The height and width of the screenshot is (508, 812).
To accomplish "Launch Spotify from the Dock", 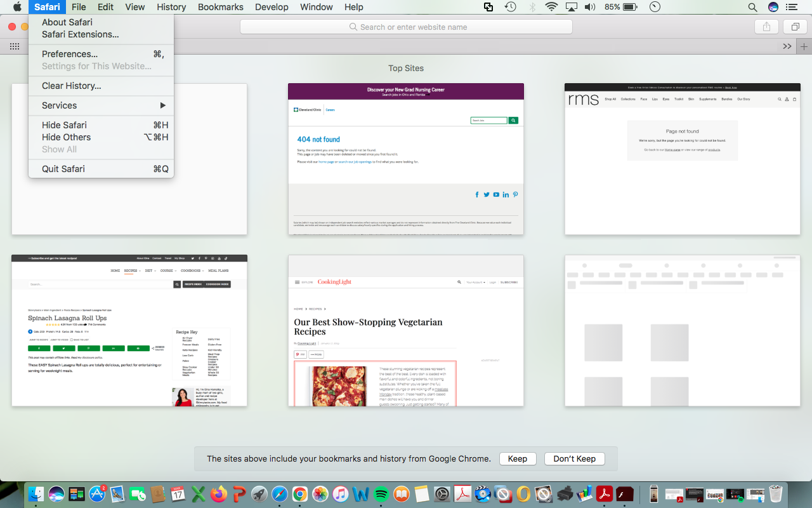I will 381,494.
